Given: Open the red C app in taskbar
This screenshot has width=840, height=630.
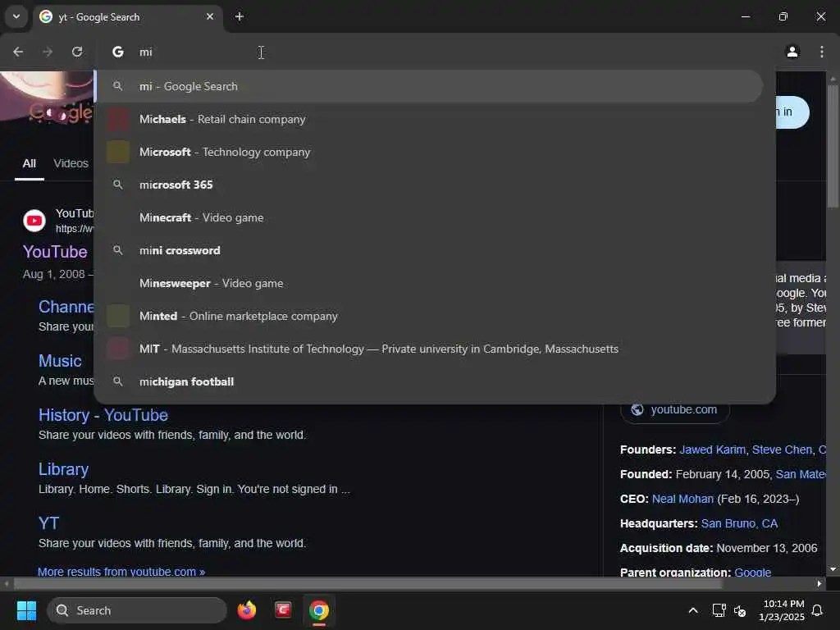Looking at the screenshot, I should click(283, 610).
